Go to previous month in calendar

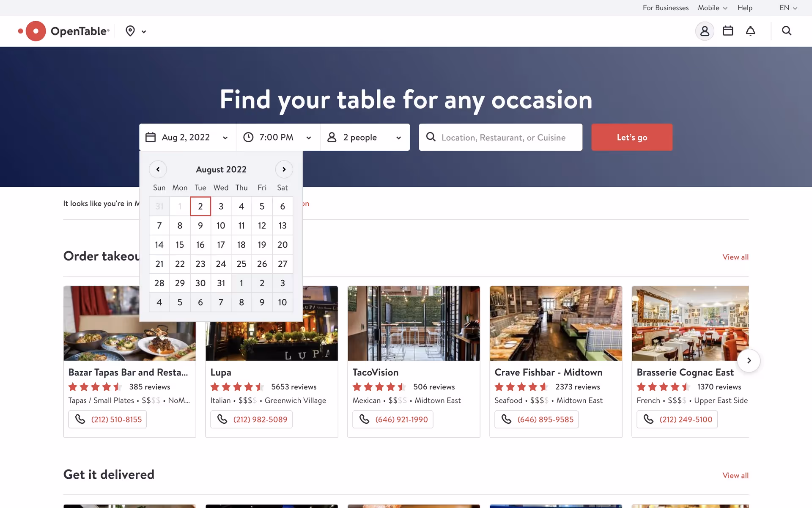point(158,169)
